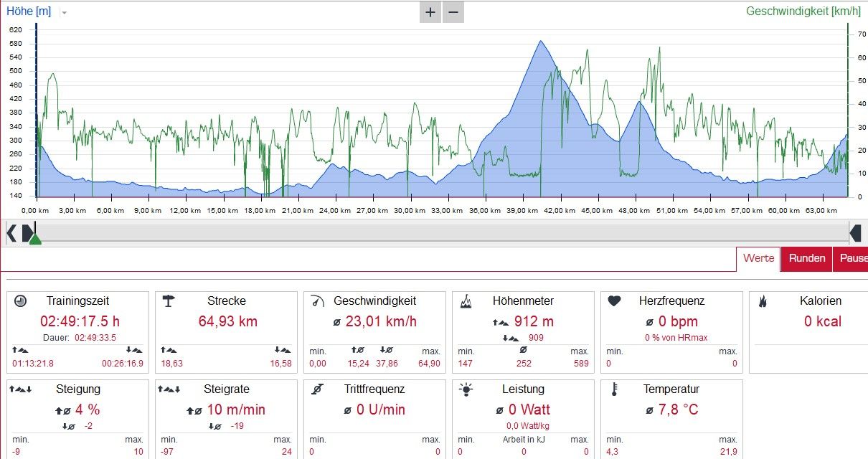The image size is (868, 459).
Task: Select the Werte tab
Action: click(x=758, y=258)
